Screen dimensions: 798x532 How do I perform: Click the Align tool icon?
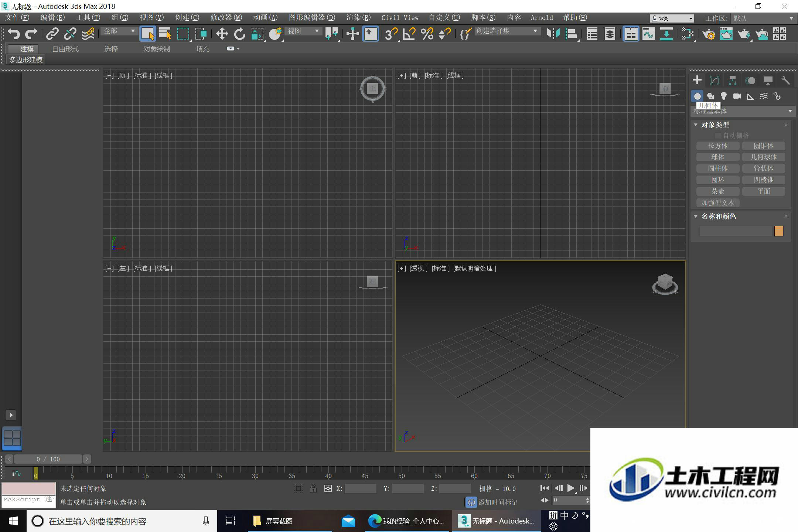point(571,34)
